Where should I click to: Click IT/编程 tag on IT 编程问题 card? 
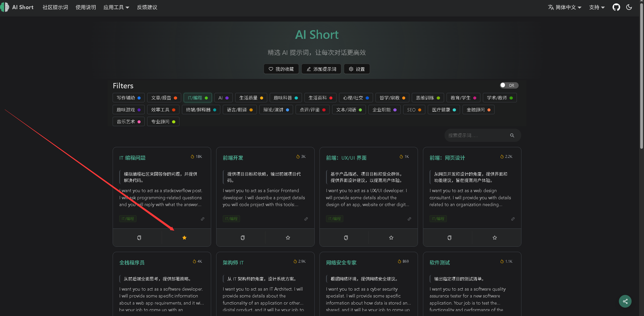point(128,219)
